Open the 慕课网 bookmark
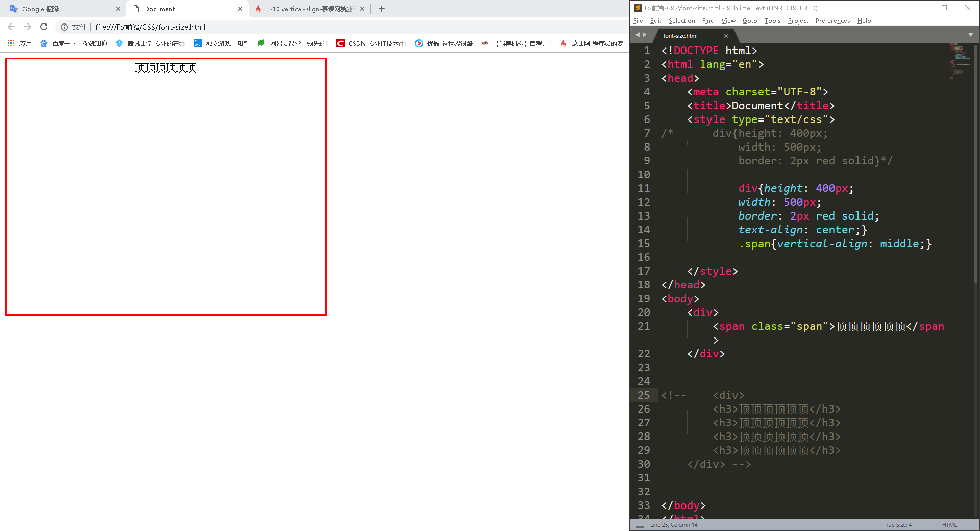Screen dimensions: 980x531 tap(594, 44)
